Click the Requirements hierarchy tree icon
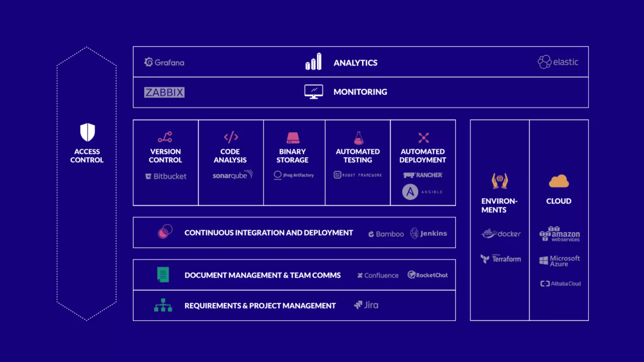 [x=163, y=305]
